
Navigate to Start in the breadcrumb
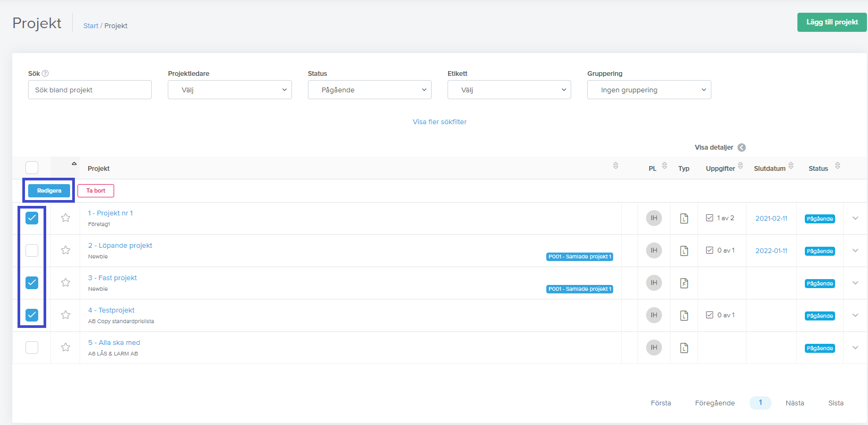click(91, 26)
